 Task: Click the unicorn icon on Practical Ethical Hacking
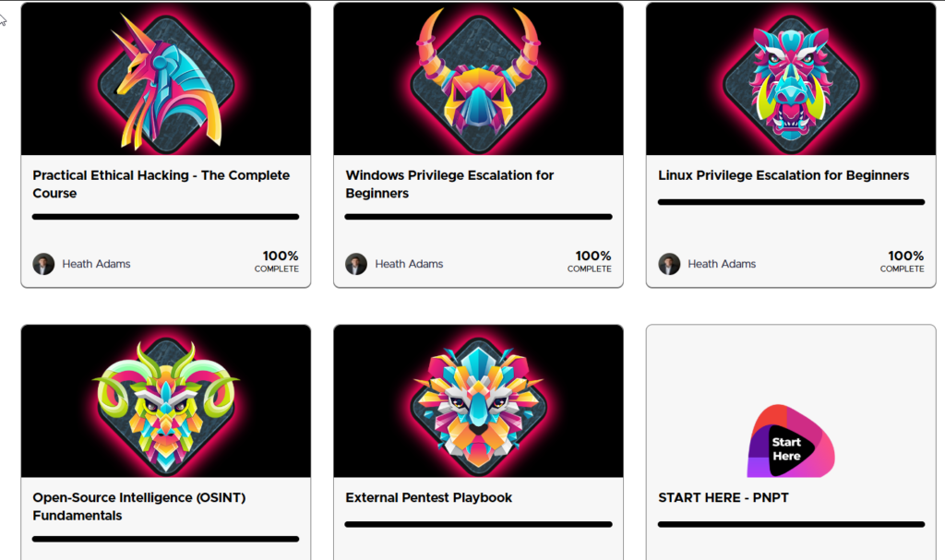click(x=165, y=83)
